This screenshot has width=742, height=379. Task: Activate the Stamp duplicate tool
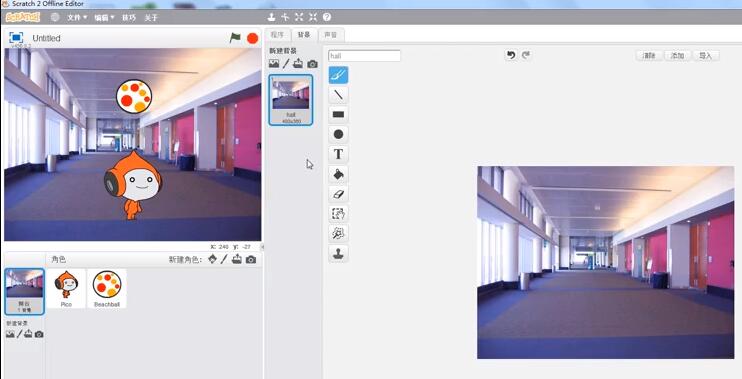pyautogui.click(x=338, y=254)
